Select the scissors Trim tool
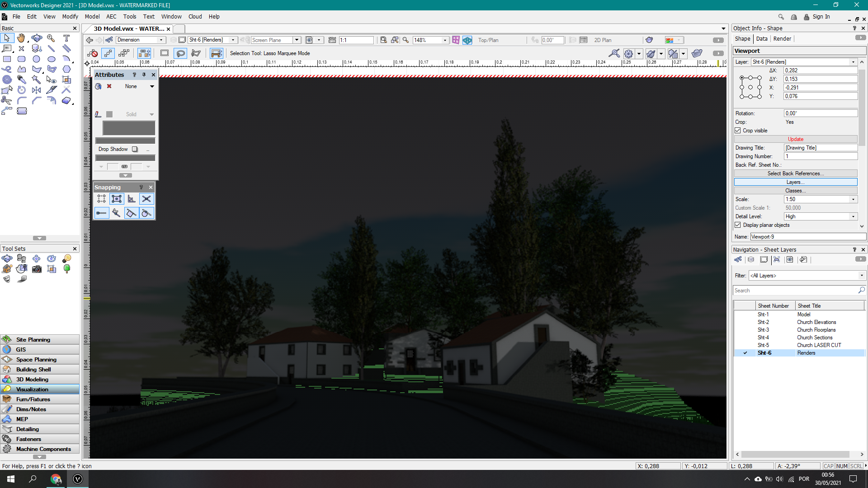Image resolution: width=868 pixels, height=488 pixels. tap(7, 100)
